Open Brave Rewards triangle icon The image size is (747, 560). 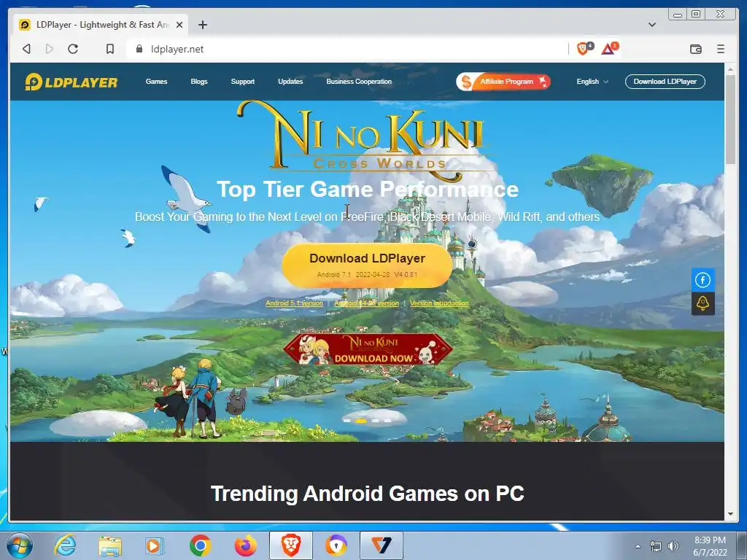pyautogui.click(x=609, y=48)
